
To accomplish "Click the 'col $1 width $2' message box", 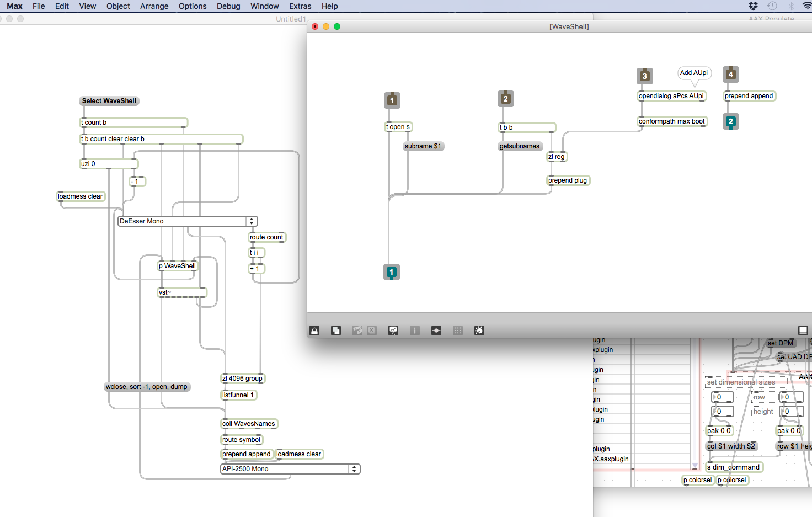I will pyautogui.click(x=731, y=446).
